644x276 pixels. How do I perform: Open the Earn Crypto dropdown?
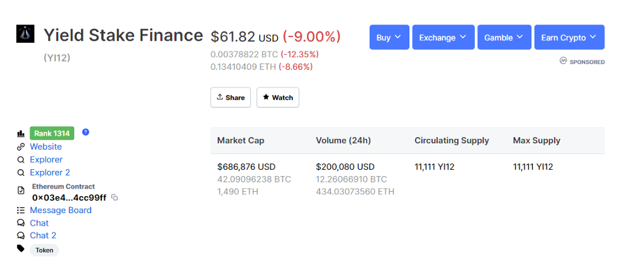(569, 38)
